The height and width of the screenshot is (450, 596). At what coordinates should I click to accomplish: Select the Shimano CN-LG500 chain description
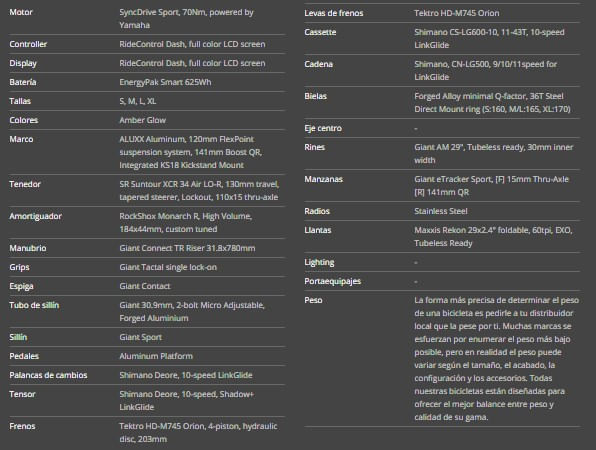coord(485,70)
